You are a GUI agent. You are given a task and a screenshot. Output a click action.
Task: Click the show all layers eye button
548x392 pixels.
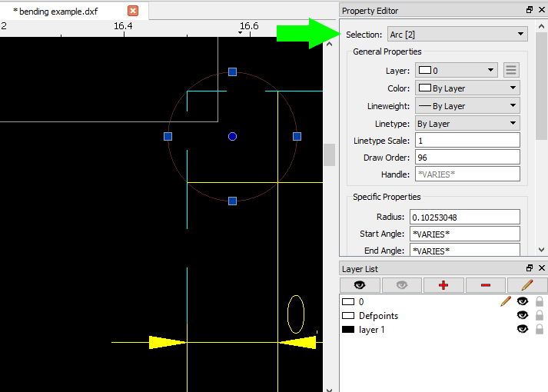(360, 285)
